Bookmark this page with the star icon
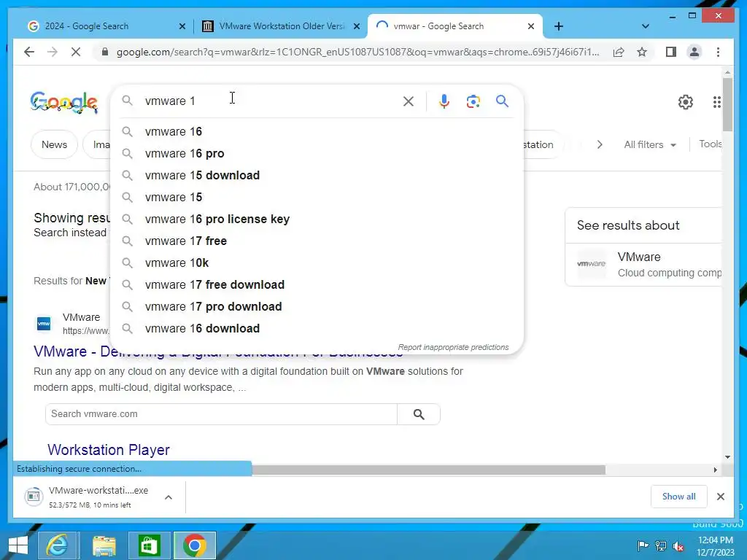 642,52
